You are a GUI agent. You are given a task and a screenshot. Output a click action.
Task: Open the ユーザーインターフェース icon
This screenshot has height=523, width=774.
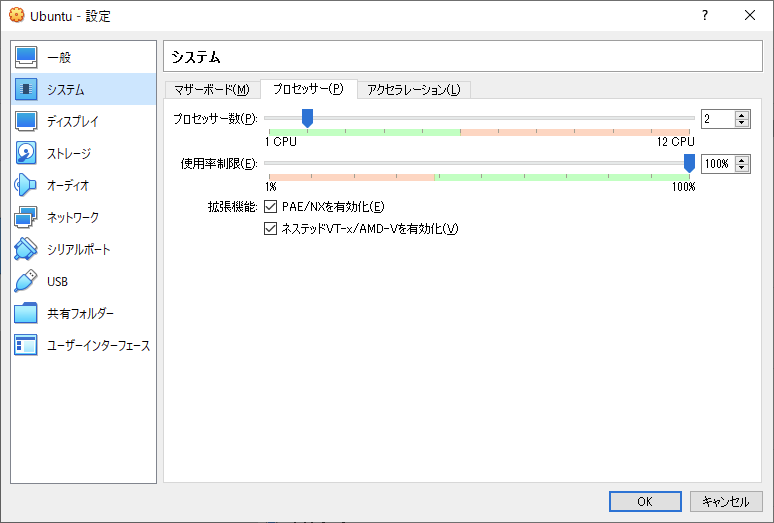[26, 345]
